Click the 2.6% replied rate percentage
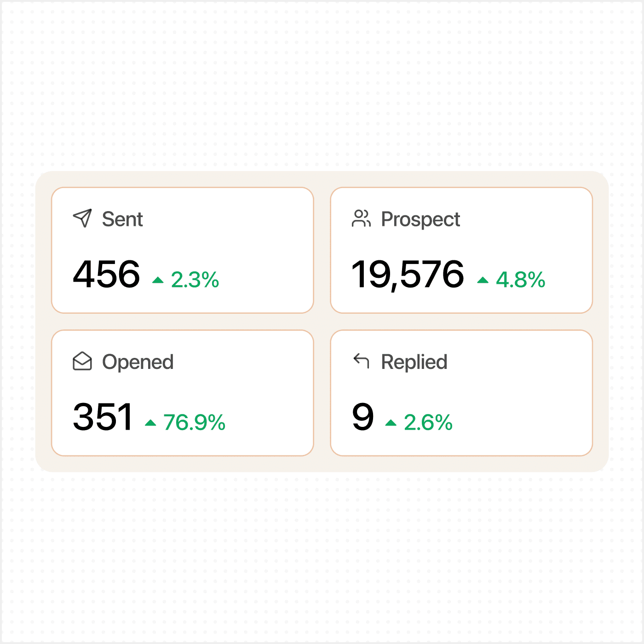The height and width of the screenshot is (644, 644). 428,422
